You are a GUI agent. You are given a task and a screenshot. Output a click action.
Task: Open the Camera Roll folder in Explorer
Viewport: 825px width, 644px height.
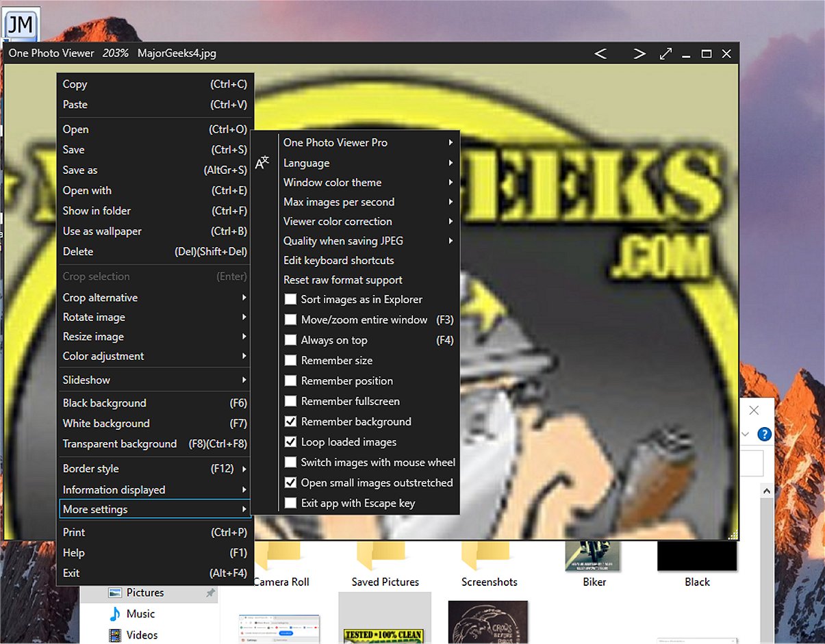281,563
